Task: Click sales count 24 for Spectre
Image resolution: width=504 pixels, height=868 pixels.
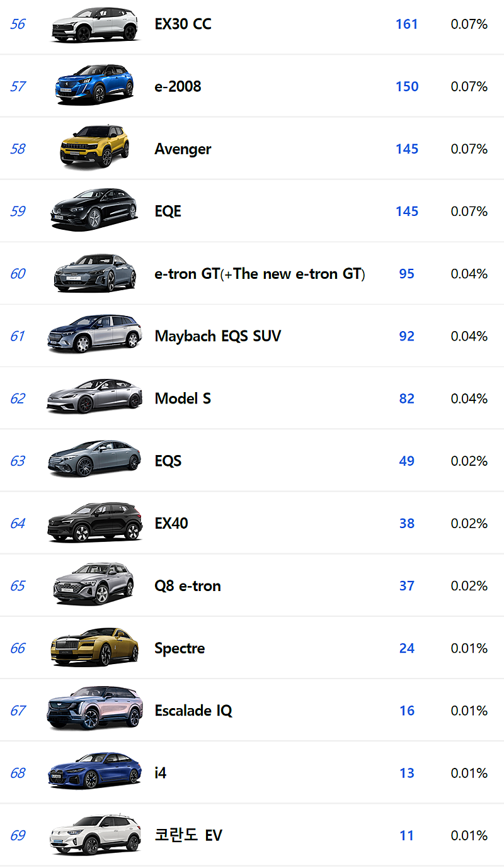Action: (407, 648)
